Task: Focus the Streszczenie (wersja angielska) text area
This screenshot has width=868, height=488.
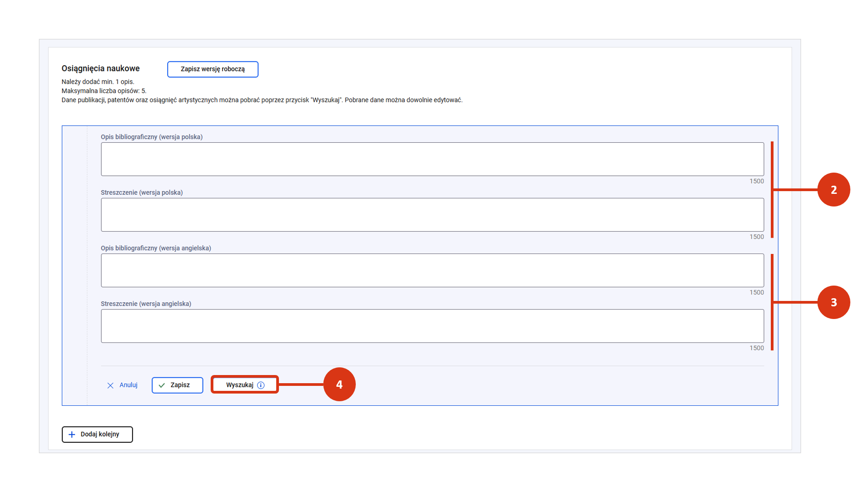Action: point(432,326)
